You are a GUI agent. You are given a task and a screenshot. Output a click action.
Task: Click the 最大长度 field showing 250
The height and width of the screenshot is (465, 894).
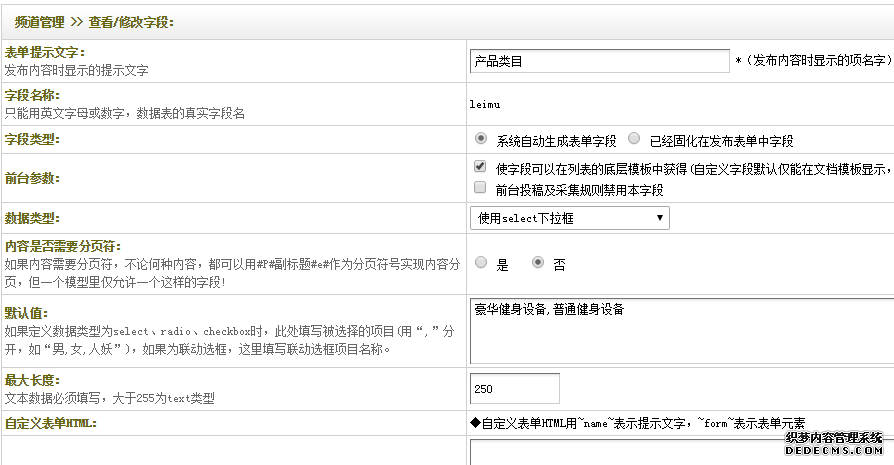(514, 388)
